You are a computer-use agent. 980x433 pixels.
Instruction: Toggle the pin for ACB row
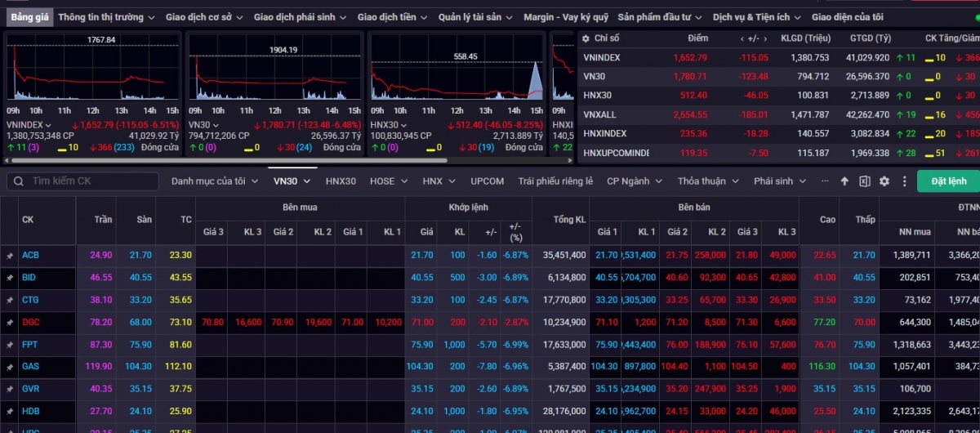[x=10, y=256]
